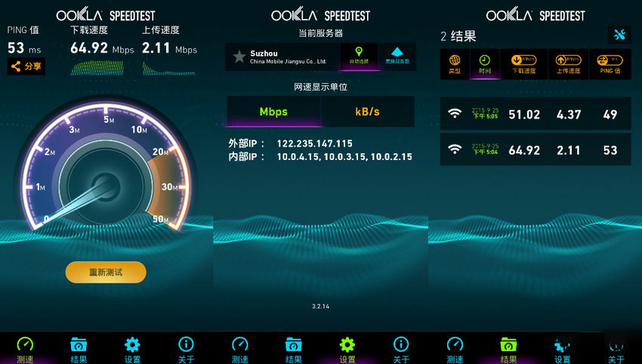The width and height of the screenshot is (642, 364).
Task: Open the about info tab in middle panel
Action: [x=401, y=349]
